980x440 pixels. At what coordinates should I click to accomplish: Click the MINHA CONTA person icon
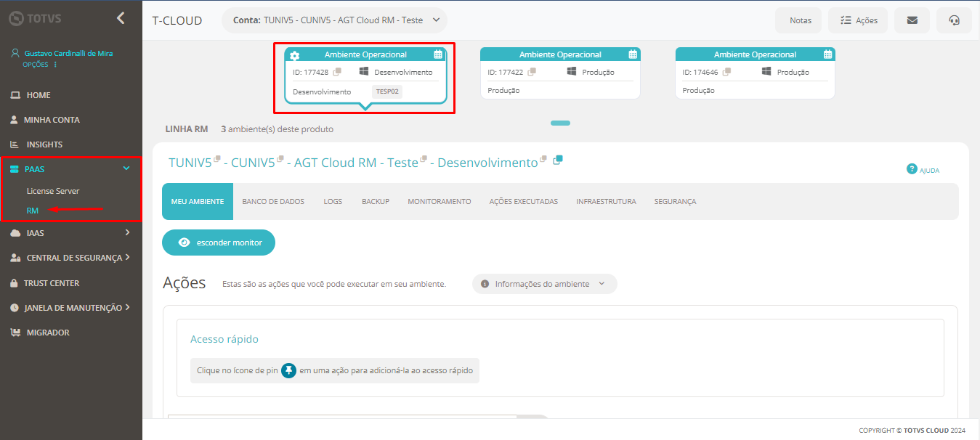(14, 120)
